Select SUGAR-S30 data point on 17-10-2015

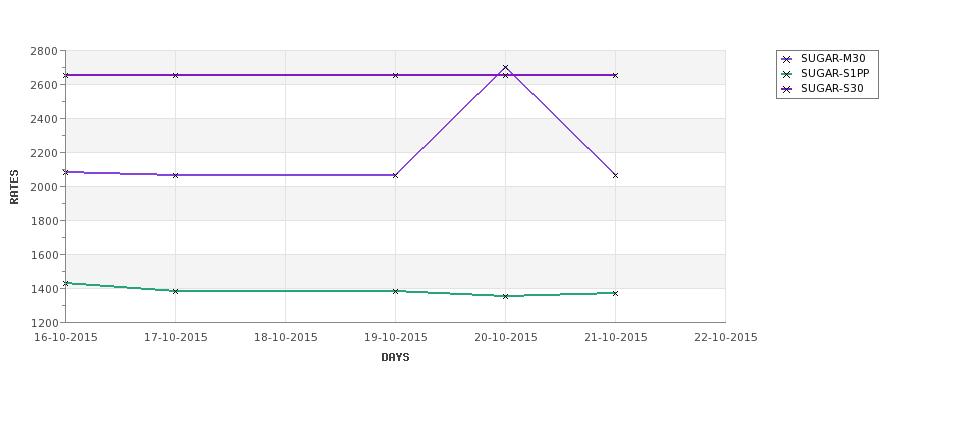pyautogui.click(x=175, y=75)
